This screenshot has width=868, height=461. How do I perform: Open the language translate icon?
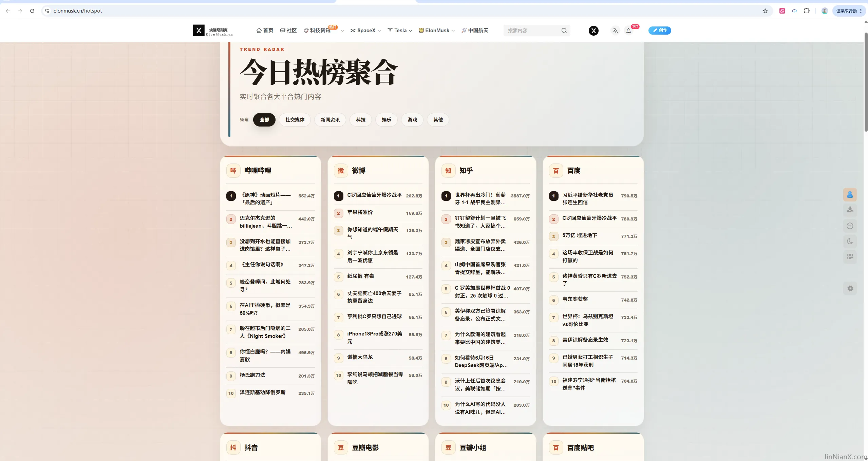(x=615, y=31)
